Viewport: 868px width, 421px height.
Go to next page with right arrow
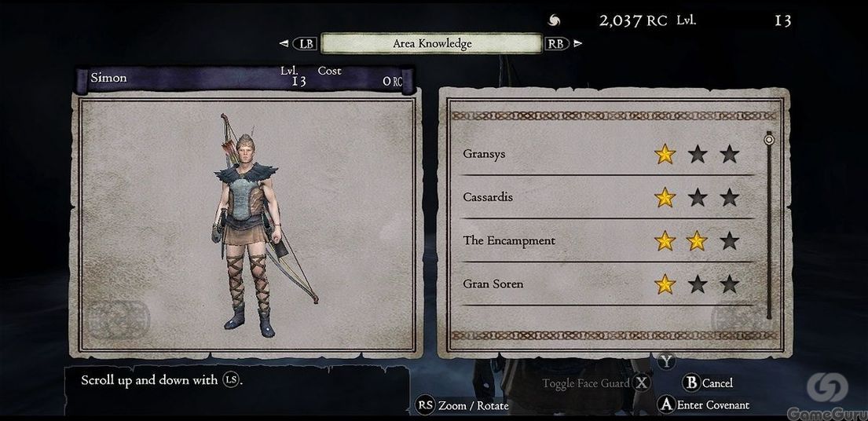[x=578, y=43]
